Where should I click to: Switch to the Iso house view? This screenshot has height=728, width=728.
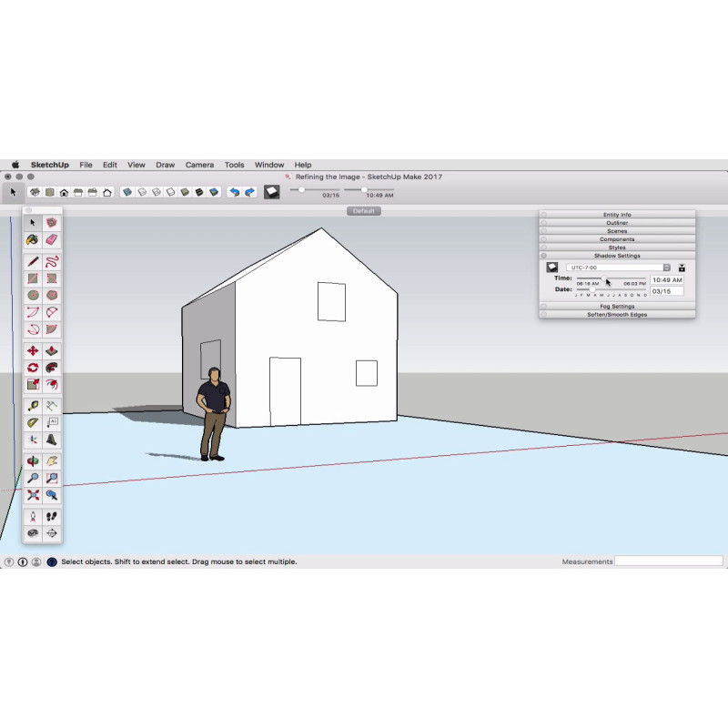tap(35, 192)
